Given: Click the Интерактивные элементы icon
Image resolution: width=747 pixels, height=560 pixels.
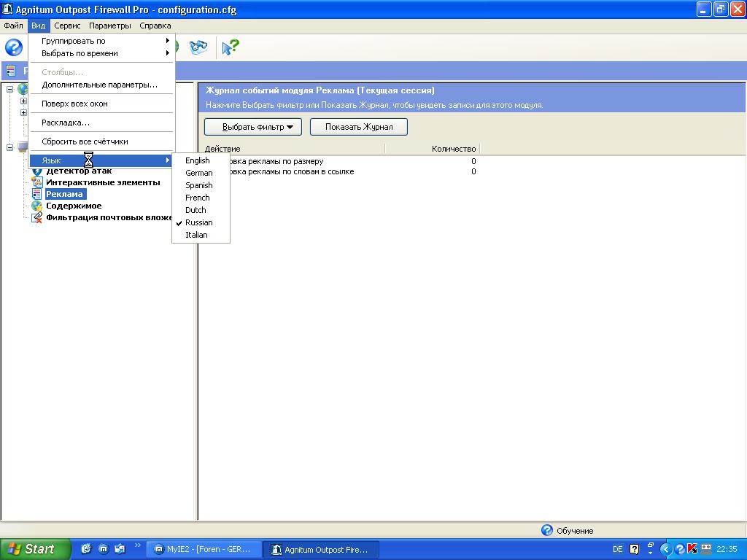Looking at the screenshot, I should pyautogui.click(x=36, y=182).
